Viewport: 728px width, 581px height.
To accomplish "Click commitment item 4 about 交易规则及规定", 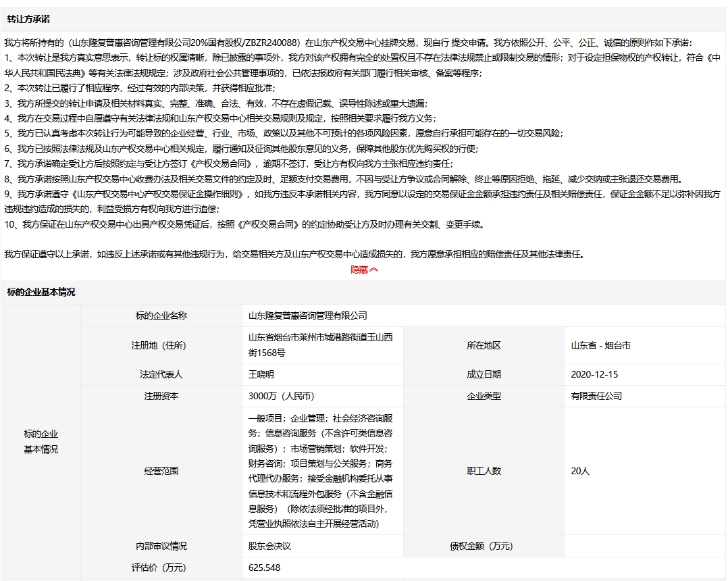I will pyautogui.click(x=220, y=118).
